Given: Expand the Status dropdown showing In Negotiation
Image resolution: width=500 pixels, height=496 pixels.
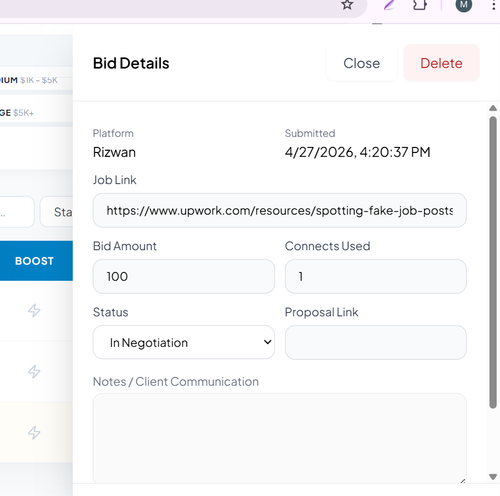Looking at the screenshot, I should (184, 342).
